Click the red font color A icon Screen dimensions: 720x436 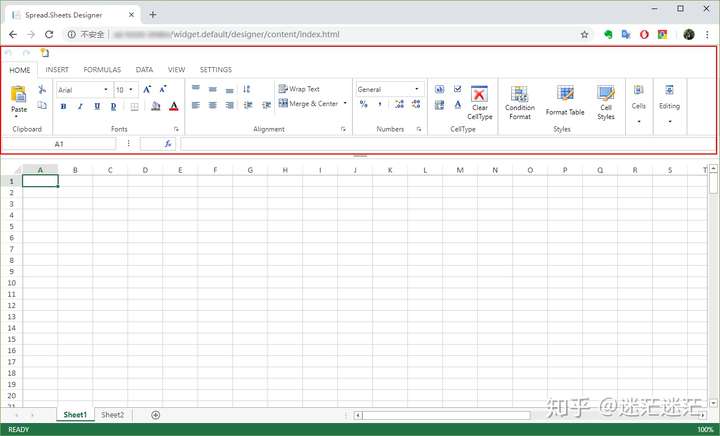(x=174, y=106)
